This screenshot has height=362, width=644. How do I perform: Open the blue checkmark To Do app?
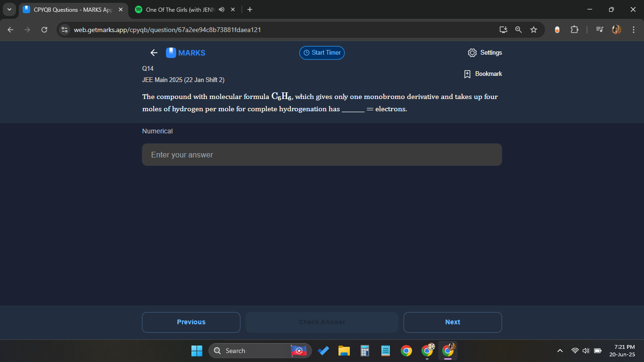pyautogui.click(x=323, y=351)
